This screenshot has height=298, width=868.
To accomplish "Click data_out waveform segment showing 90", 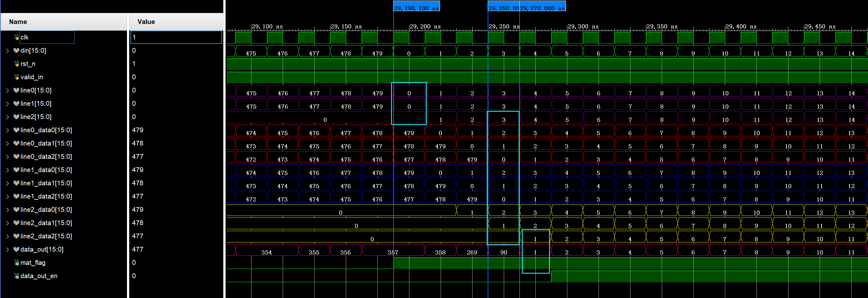I will [x=504, y=250].
